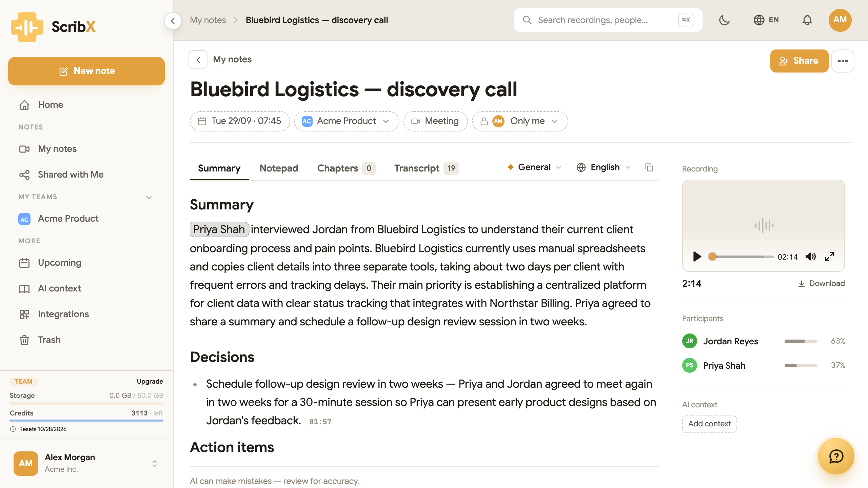Switch to the Notepad tab
This screenshot has width=868, height=488.
(279, 168)
